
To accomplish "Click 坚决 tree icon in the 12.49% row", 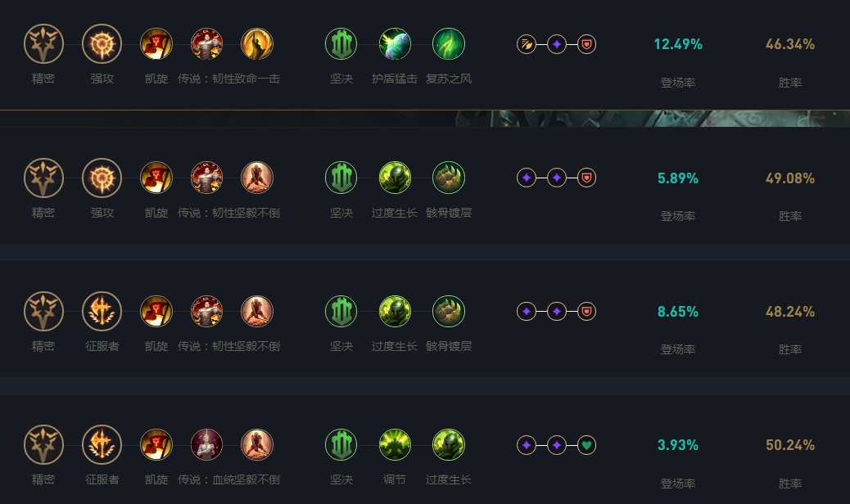I will coord(341,44).
